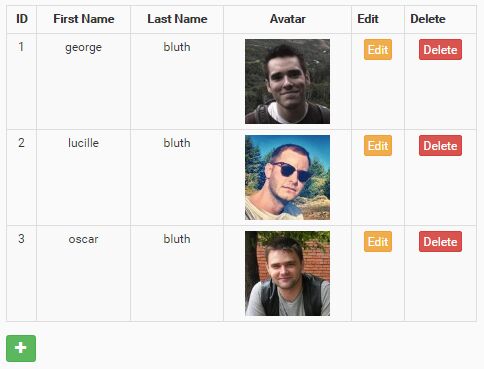Viewport: 484px width, 369px height.
Task: Edit the lucille bluth entry
Action: pos(378,145)
